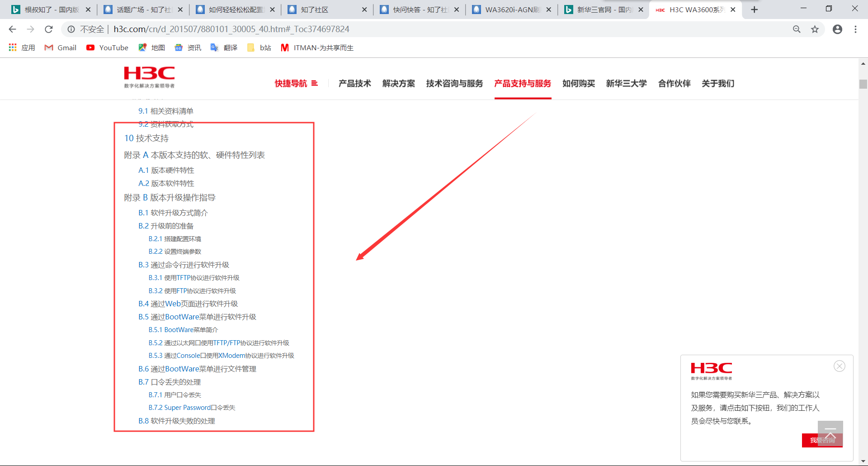Click the scrollbar up arrow

pyautogui.click(x=863, y=63)
